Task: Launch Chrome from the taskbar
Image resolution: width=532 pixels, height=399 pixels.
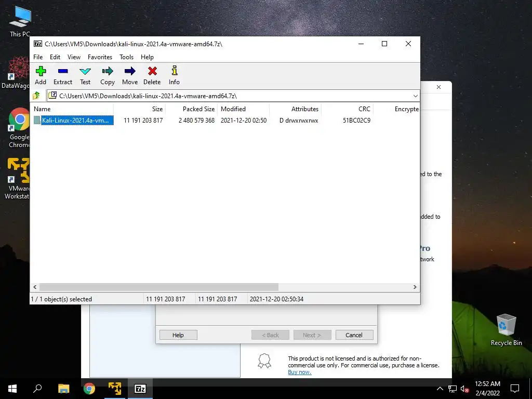Action: [x=89, y=389]
